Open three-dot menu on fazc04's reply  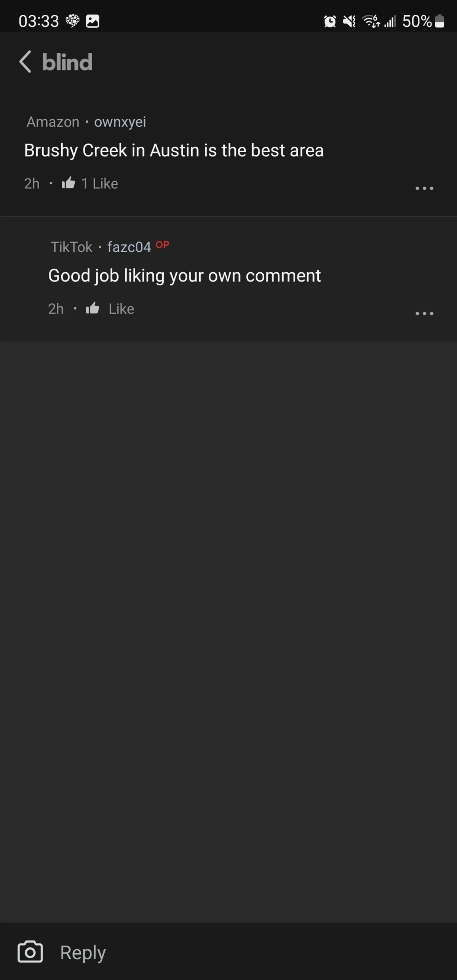pyautogui.click(x=424, y=313)
